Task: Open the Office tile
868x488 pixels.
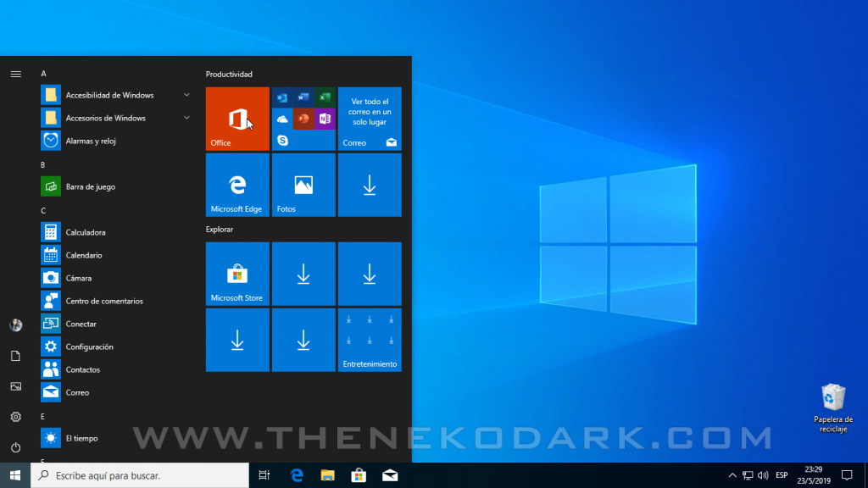Action: (x=237, y=119)
